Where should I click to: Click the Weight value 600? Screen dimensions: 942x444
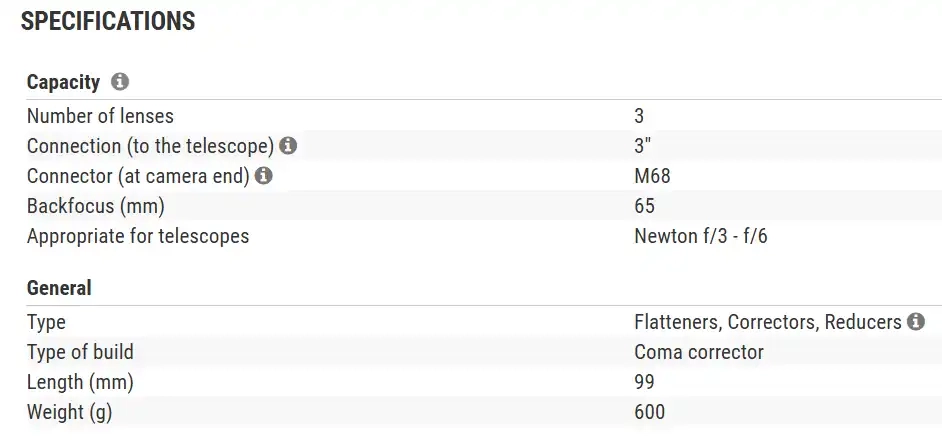(x=649, y=412)
